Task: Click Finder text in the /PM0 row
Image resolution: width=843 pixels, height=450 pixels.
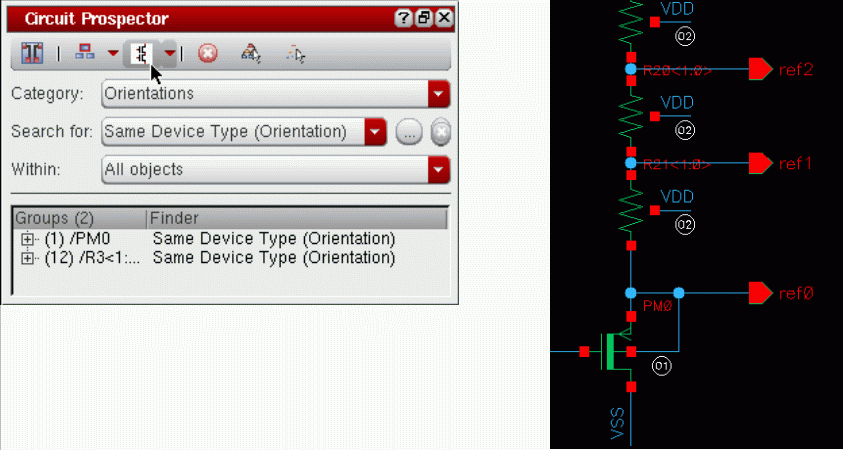Action: (x=274, y=238)
